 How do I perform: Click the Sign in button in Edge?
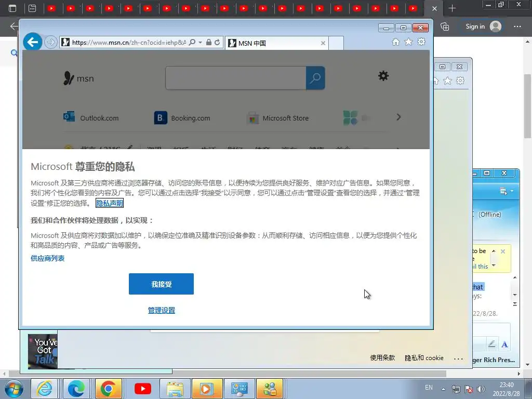(483, 26)
